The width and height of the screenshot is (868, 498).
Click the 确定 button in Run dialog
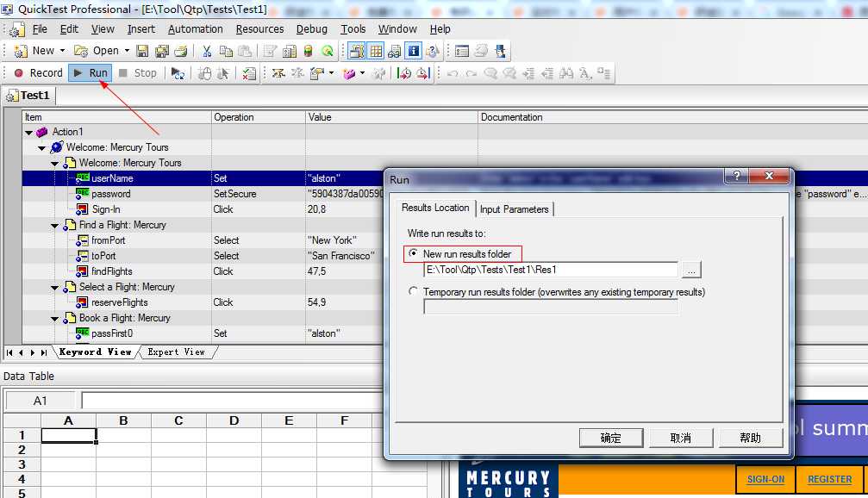[x=611, y=438]
